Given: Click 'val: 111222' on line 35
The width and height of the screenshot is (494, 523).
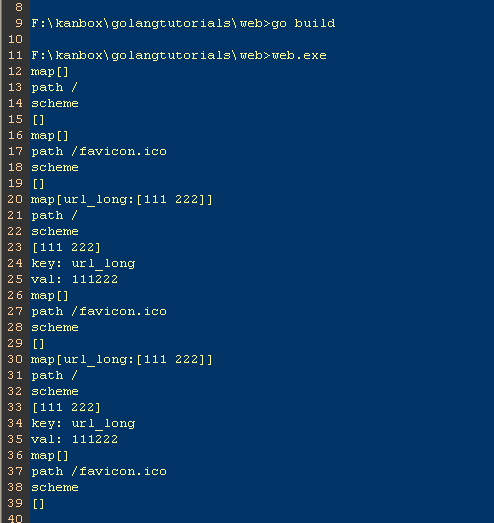Looking at the screenshot, I should (x=74, y=439).
